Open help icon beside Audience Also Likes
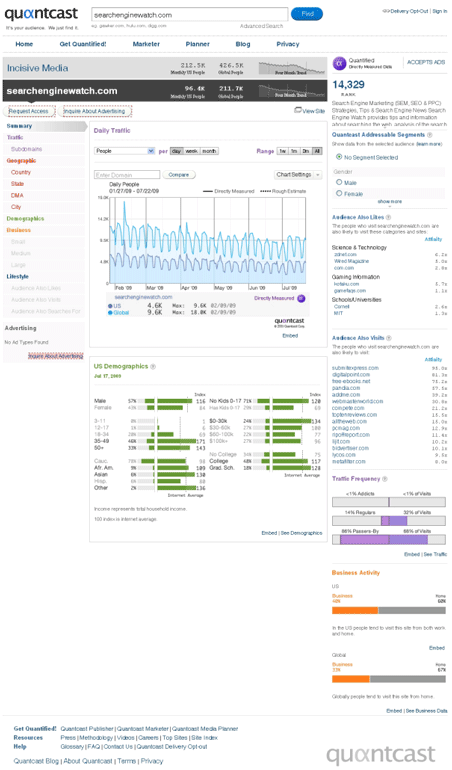 [389, 217]
